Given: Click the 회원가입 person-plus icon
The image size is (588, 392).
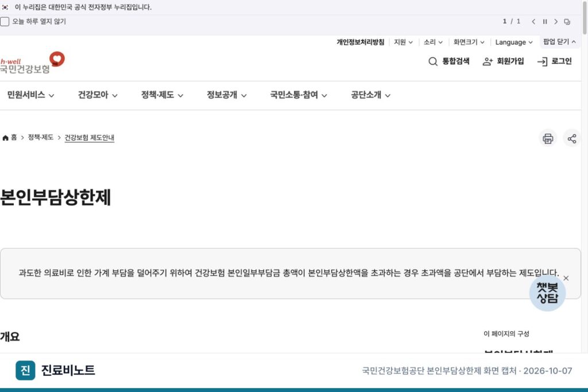Looking at the screenshot, I should coord(488,61).
